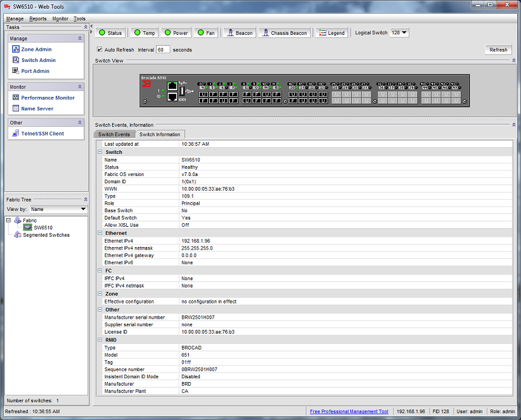521x420 pixels.
Task: Collapse the Ethernet information group
Action: point(99,233)
